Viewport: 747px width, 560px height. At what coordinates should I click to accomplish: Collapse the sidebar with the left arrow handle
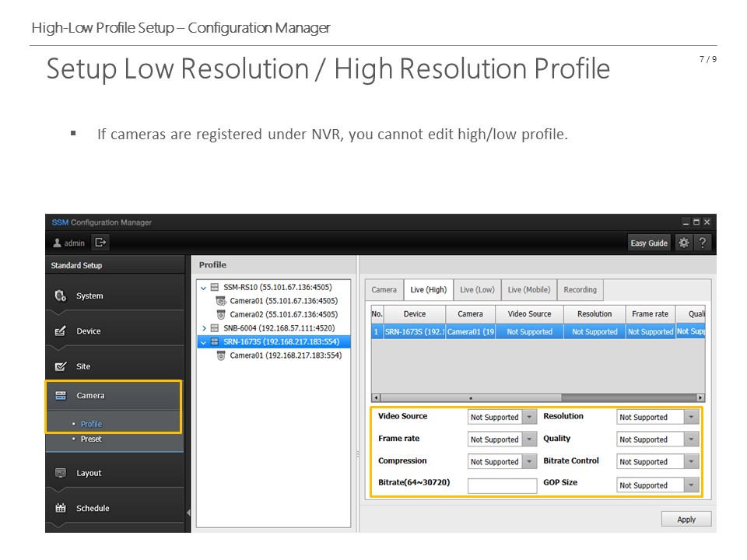tap(188, 513)
